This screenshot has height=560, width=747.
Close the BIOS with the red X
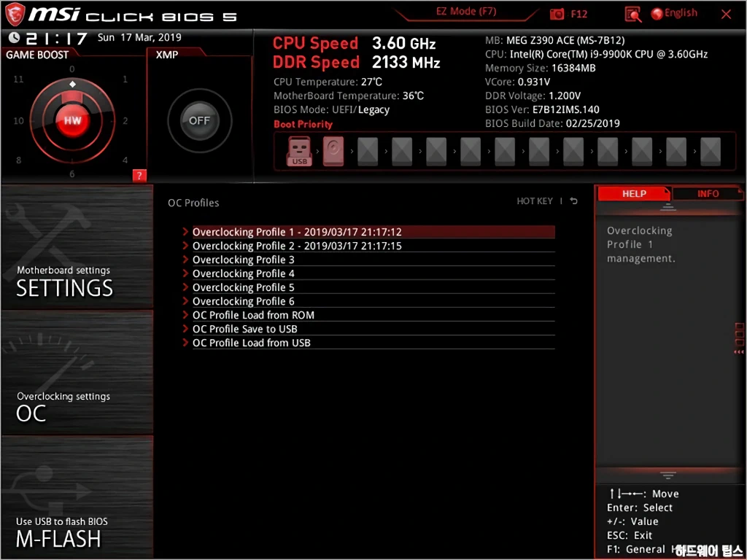click(726, 15)
